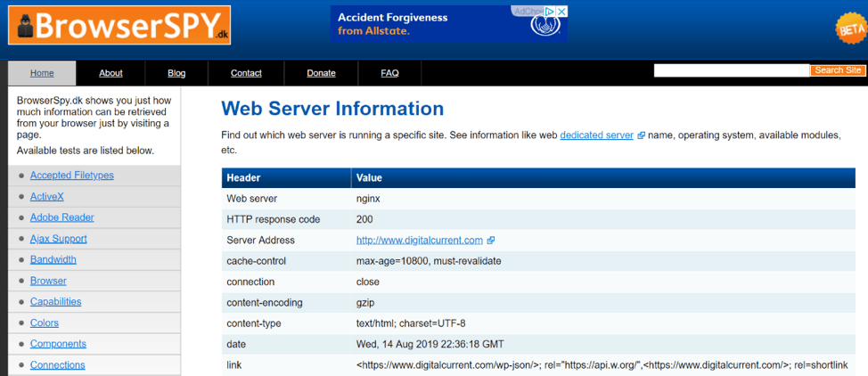Click the HTTP response code label
Image resolution: width=868 pixels, height=376 pixels.
(x=274, y=219)
